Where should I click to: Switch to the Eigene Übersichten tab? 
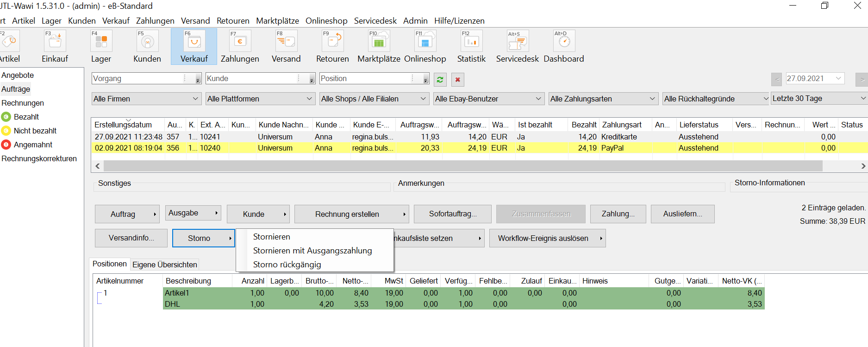click(165, 265)
